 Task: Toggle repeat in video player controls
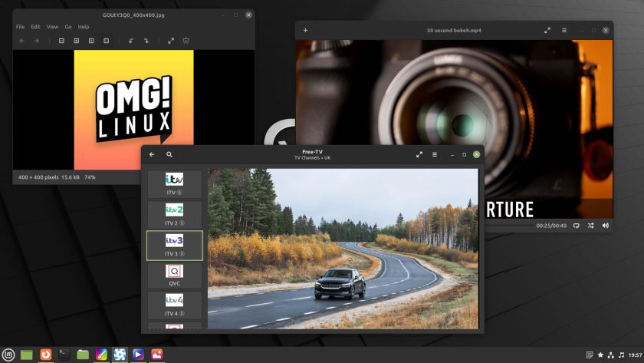[x=577, y=226]
